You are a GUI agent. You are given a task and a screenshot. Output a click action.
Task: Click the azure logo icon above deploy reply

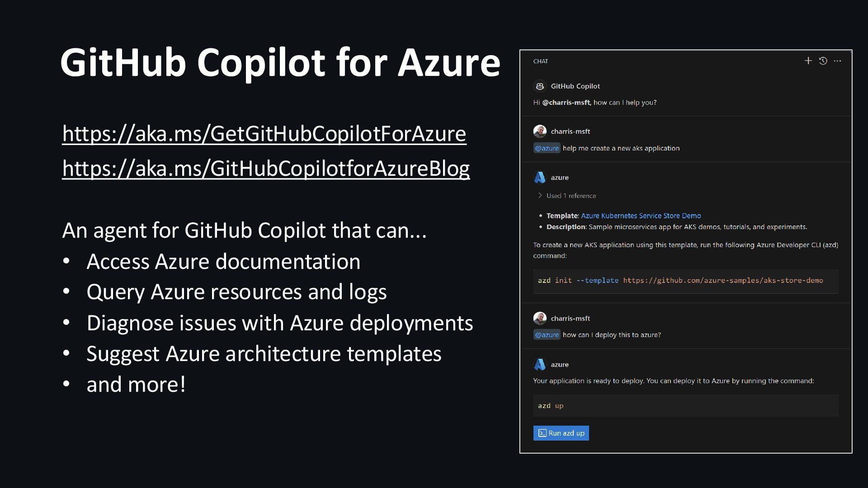(x=540, y=365)
